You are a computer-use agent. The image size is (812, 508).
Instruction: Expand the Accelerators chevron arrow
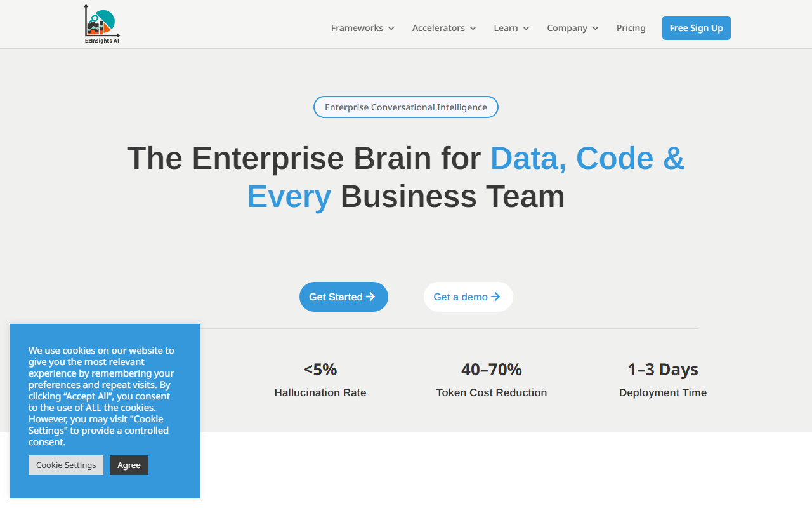pos(473,29)
